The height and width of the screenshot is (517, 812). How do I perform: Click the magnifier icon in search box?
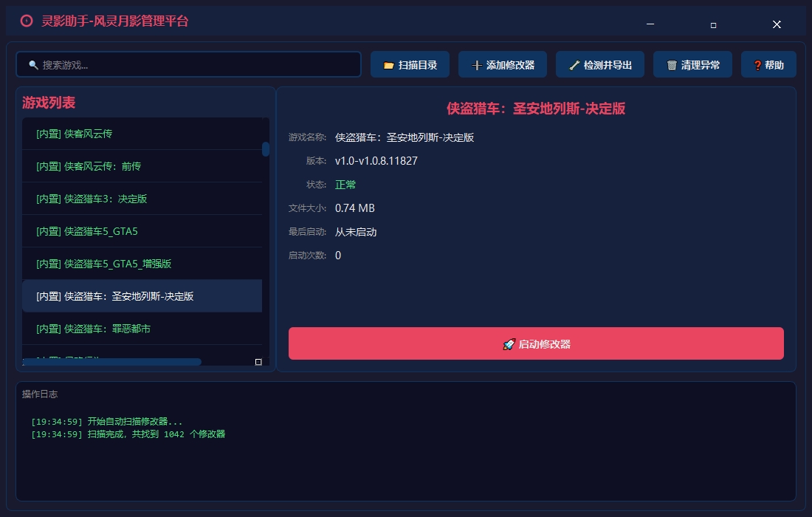point(33,65)
